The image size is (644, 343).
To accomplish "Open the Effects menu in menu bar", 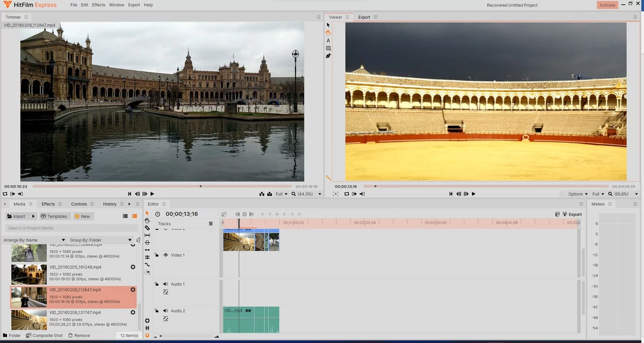I will (99, 5).
